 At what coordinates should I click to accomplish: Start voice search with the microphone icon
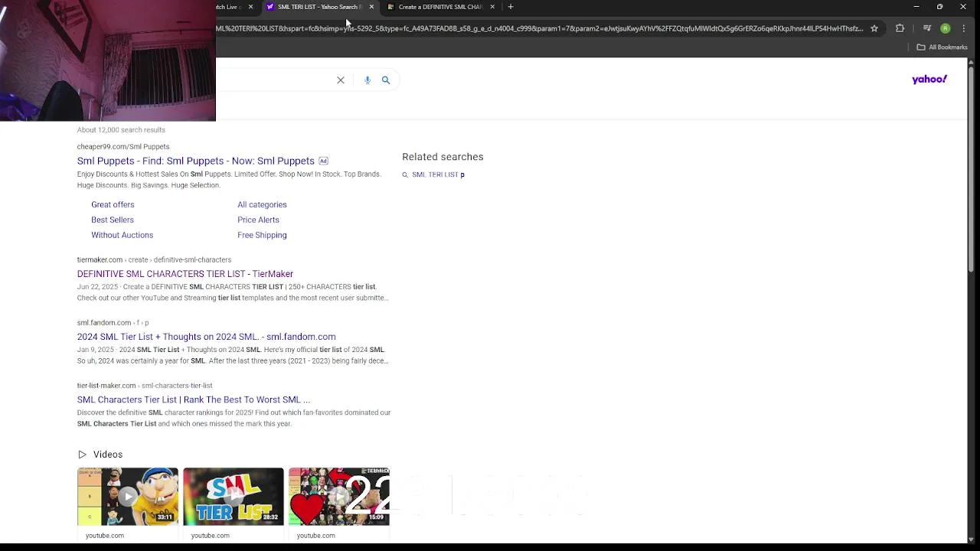coord(367,80)
